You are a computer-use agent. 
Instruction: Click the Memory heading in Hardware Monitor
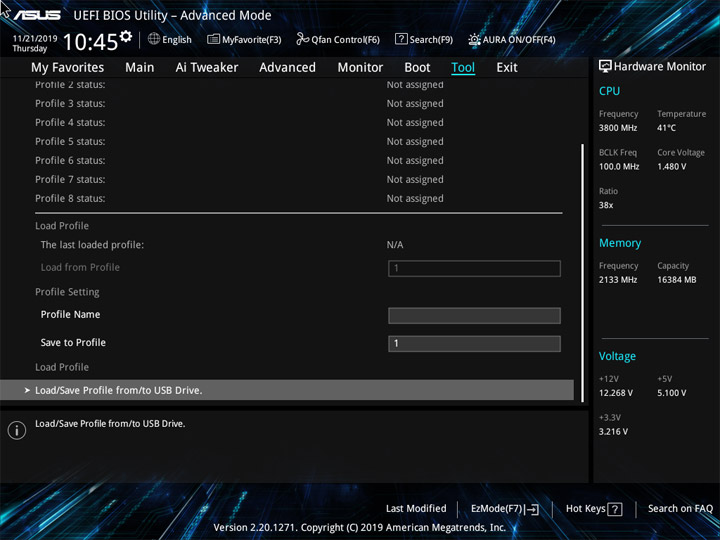pos(620,243)
